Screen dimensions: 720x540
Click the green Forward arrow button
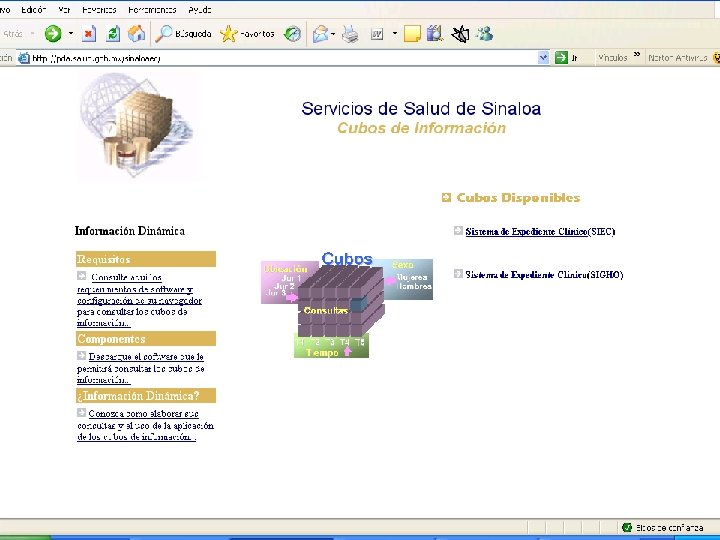point(53,34)
